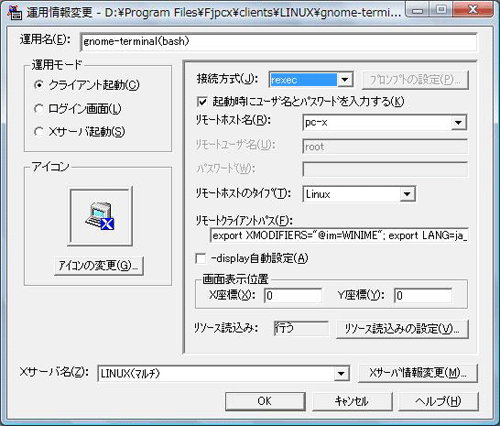500x426 pixels.
Task: Confirm with the OK button
Action: (265, 401)
